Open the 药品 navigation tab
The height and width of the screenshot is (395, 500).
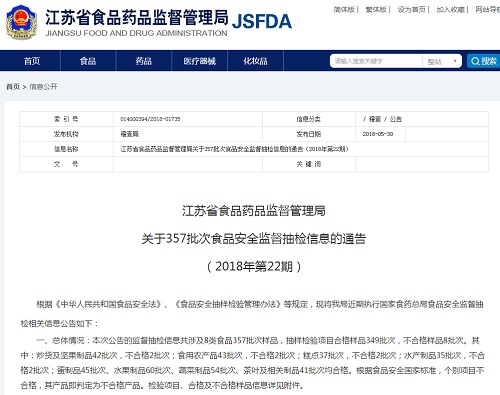[x=144, y=61]
